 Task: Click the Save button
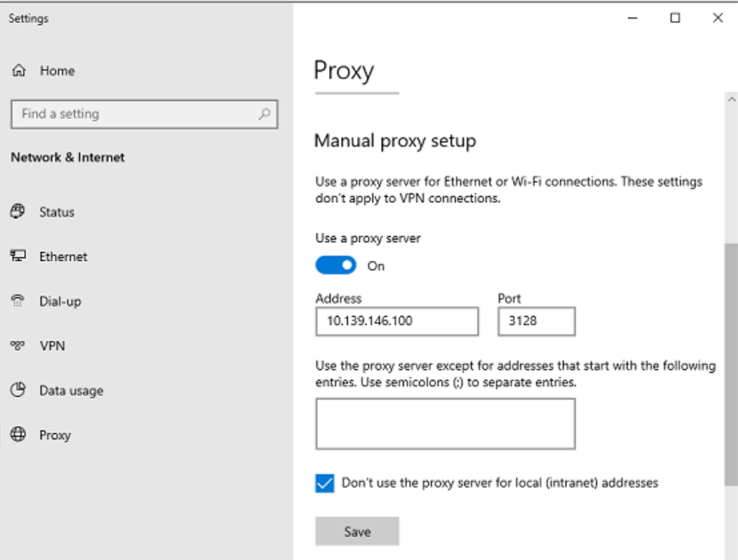(357, 532)
